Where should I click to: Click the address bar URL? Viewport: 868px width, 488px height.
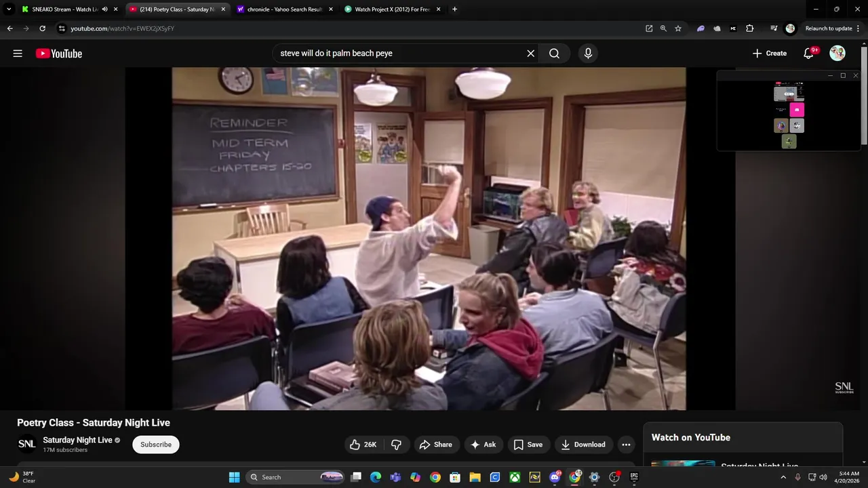click(123, 28)
